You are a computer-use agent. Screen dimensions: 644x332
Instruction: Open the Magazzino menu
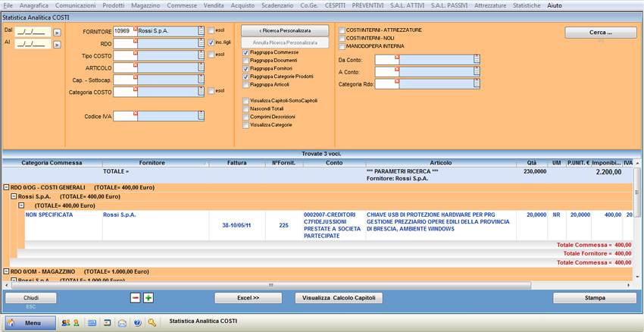[145, 5]
